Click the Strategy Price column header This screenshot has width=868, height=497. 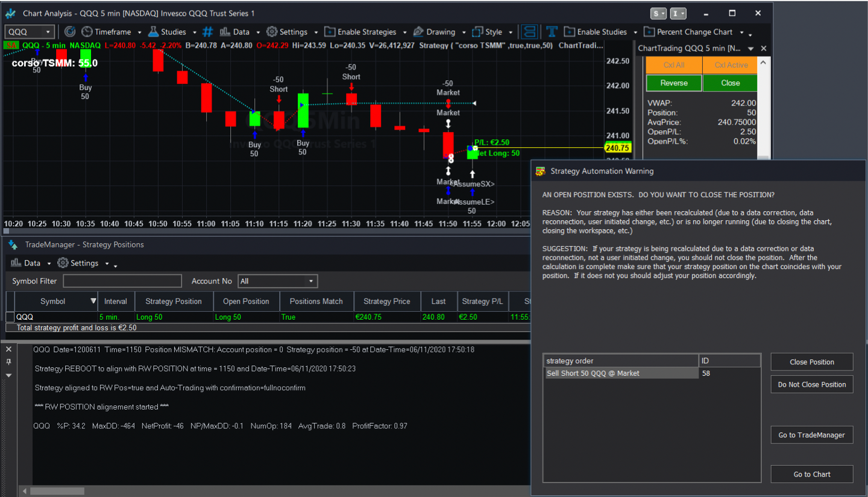(x=388, y=302)
